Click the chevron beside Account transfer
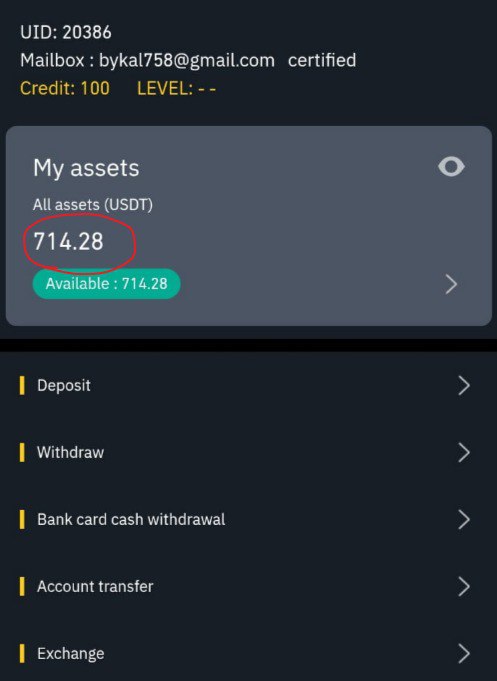Viewport: 497px width, 681px height. coord(464,587)
